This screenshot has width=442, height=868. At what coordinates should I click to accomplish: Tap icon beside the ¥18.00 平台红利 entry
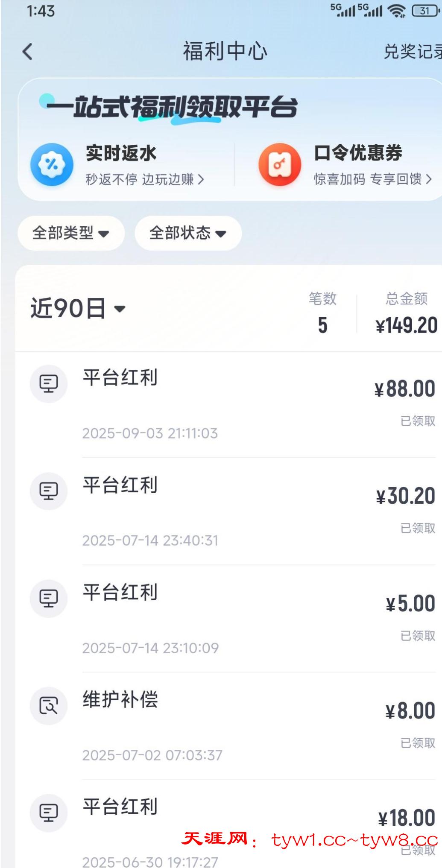pos(49,812)
